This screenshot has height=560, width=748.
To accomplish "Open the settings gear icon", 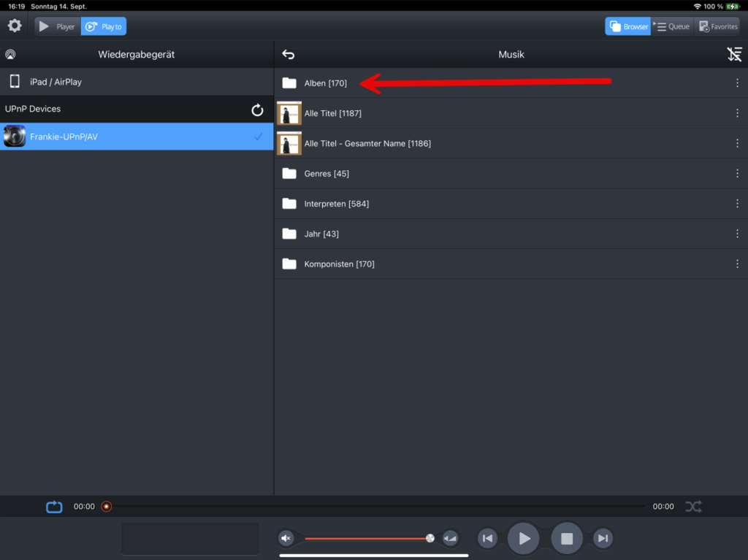I will (15, 26).
